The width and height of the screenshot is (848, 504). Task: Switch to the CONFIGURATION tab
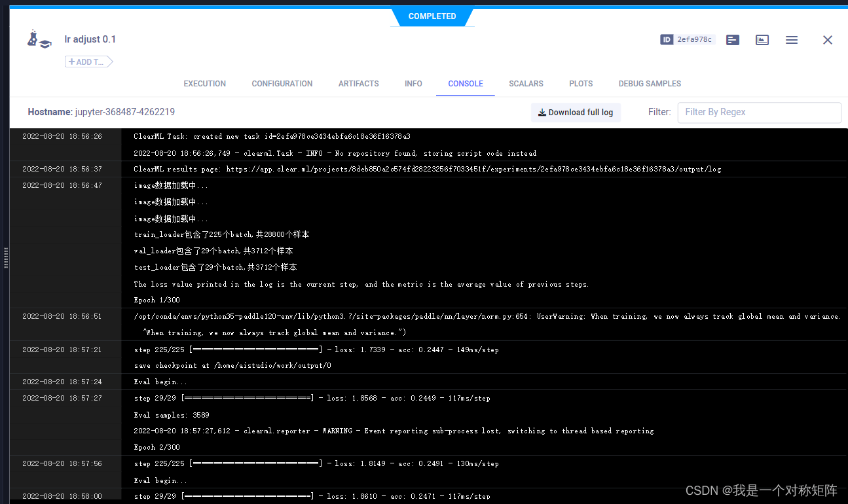tap(282, 84)
